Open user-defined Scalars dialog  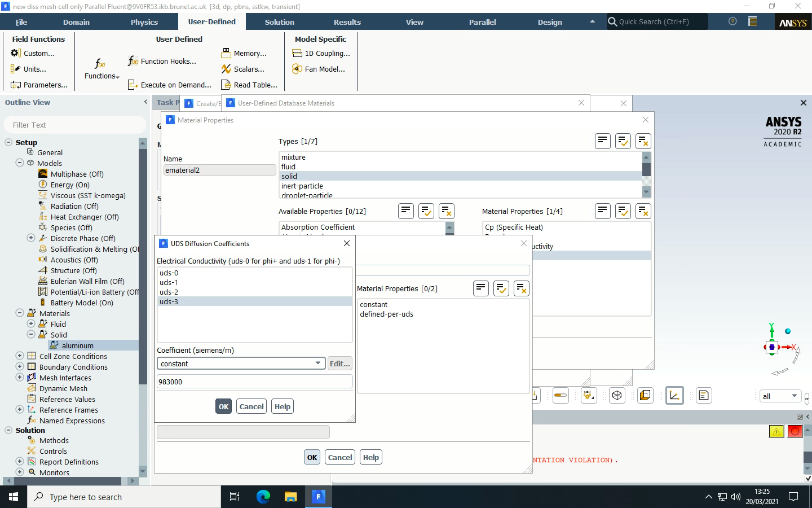click(x=243, y=69)
